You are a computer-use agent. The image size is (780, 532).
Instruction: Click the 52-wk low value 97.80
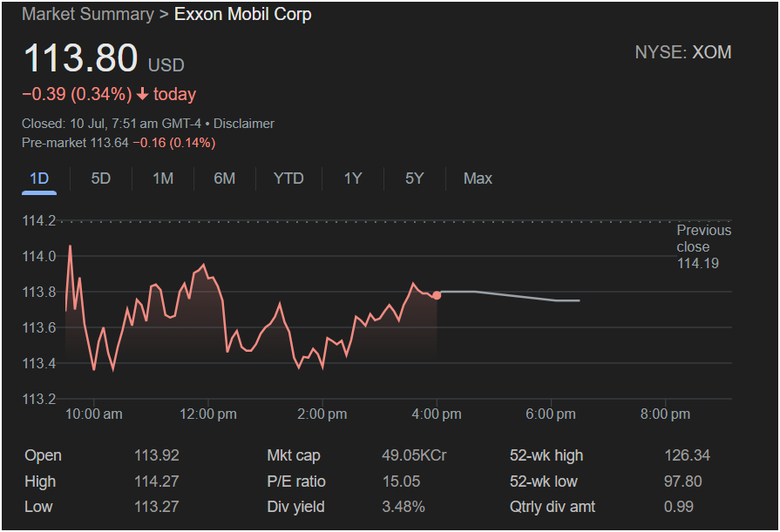click(x=683, y=481)
